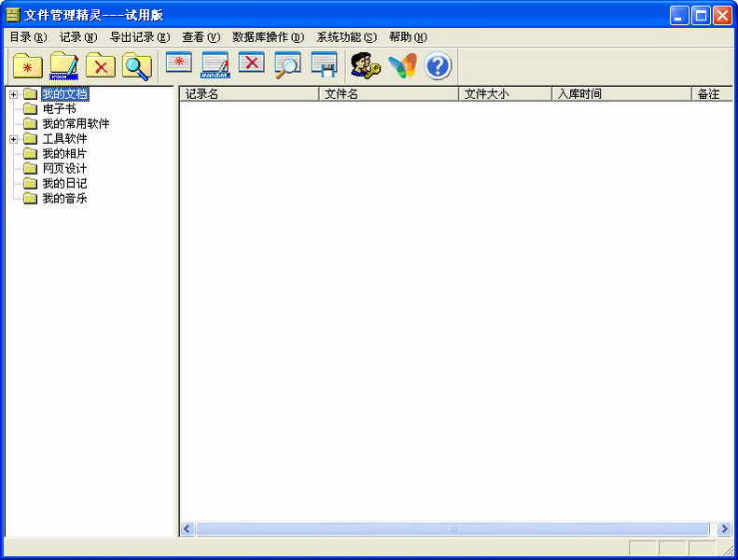Expand the 工具软件 tree node

[x=14, y=139]
